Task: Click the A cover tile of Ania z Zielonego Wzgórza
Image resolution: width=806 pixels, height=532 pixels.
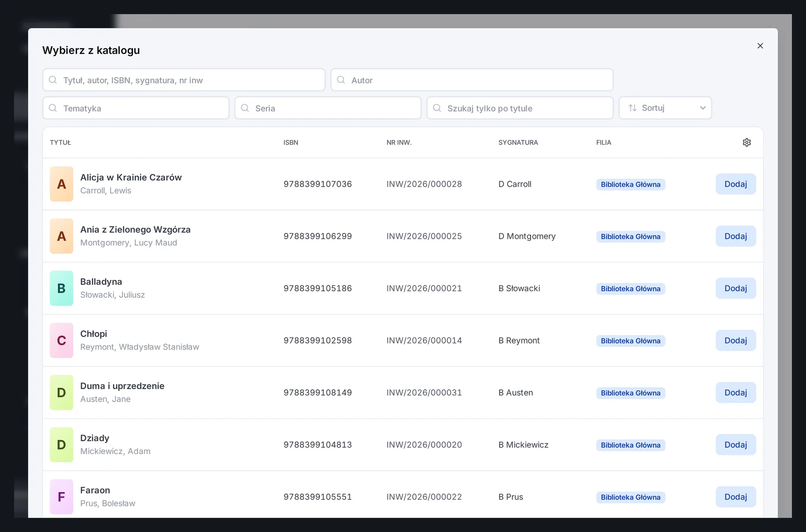Action: [x=61, y=236]
